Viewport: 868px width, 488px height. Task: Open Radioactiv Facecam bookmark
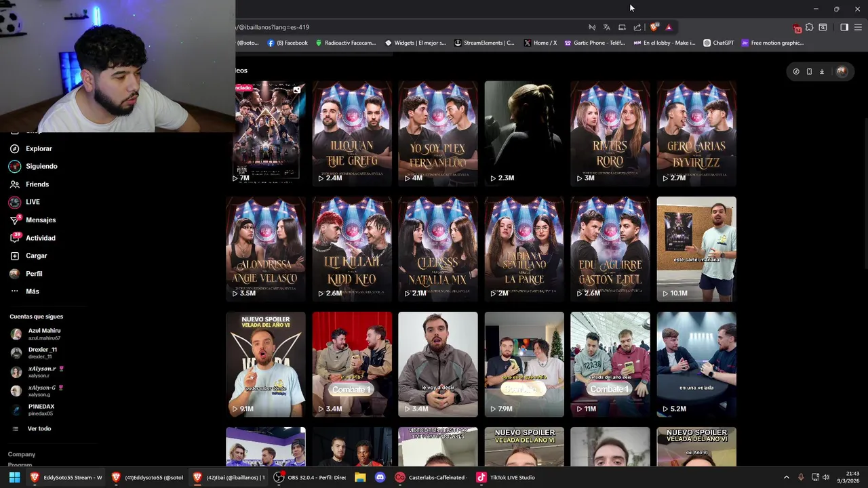[345, 43]
